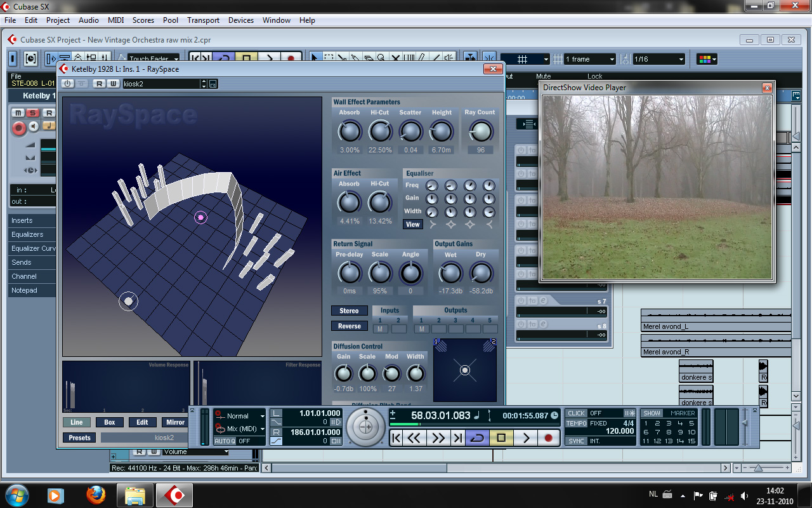The image size is (812, 508).
Task: Start playback in the Transport panel
Action: tap(525, 438)
